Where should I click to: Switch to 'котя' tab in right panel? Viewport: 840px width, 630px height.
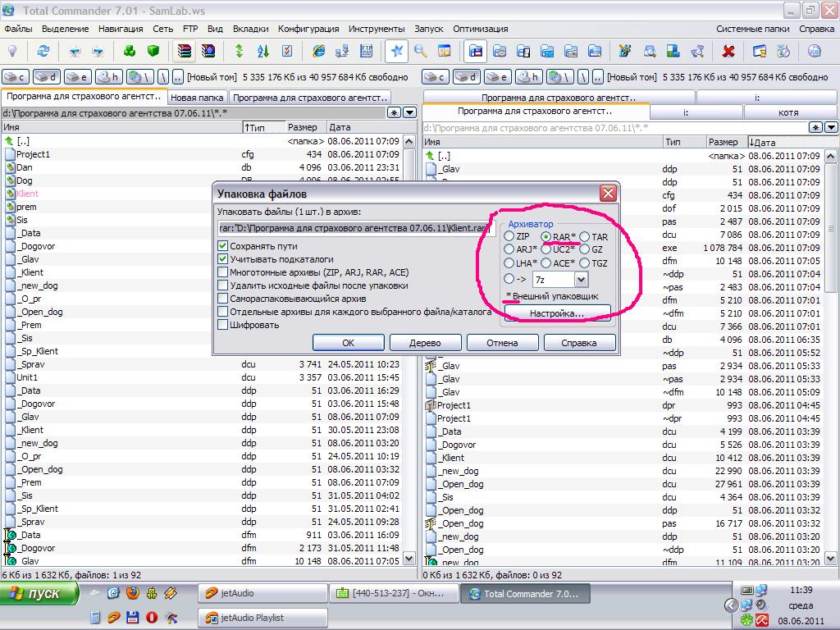click(x=788, y=112)
